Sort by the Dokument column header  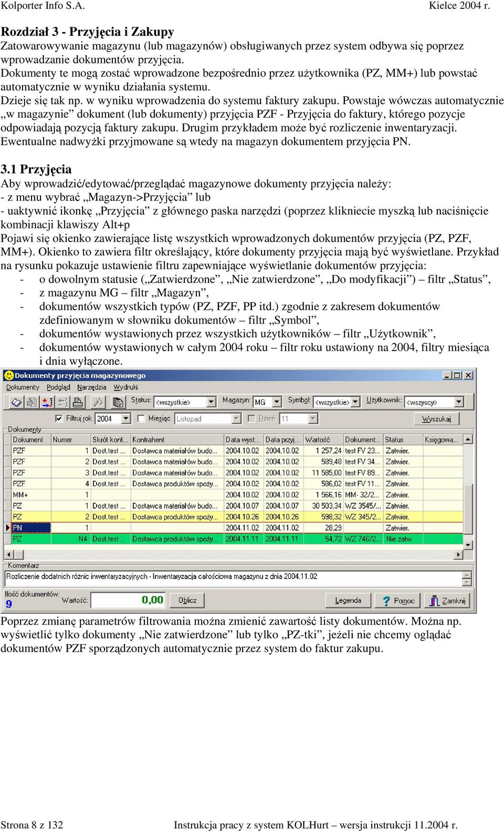[31, 439]
